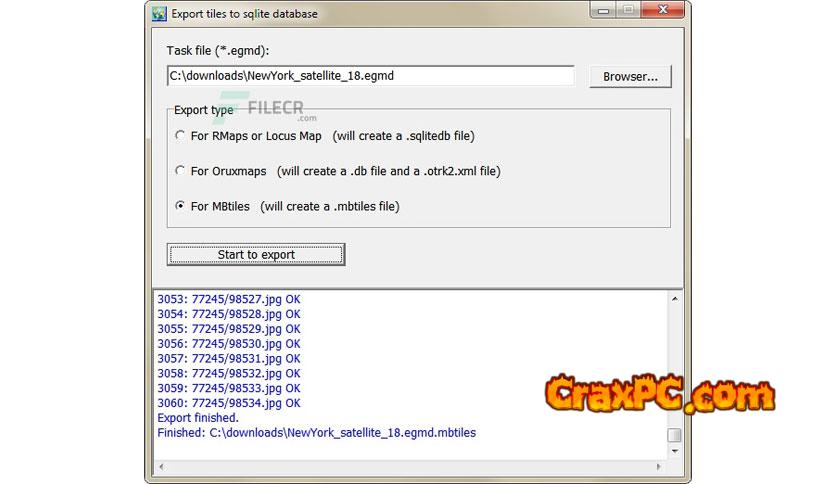Click the log scrollbar thumb
The width and height of the screenshot is (836, 484).
675,435
